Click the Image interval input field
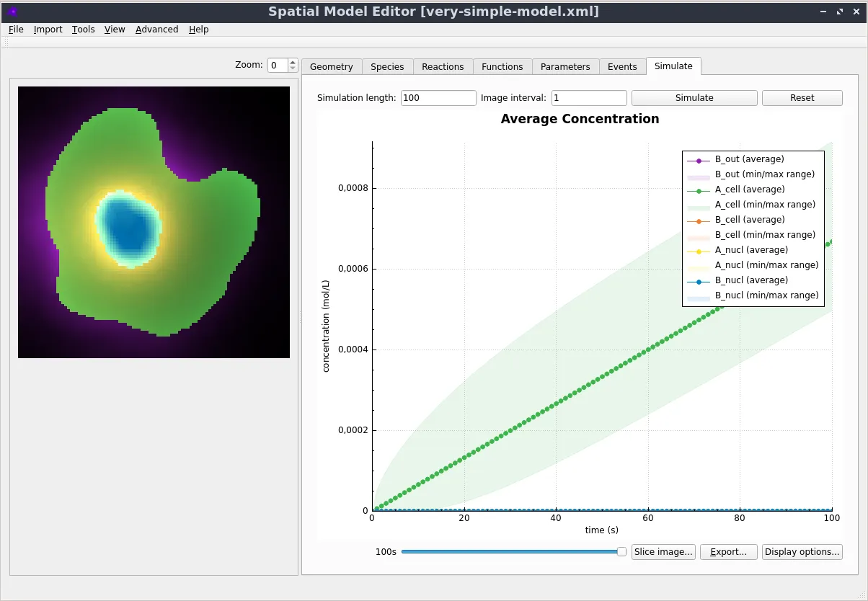The width and height of the screenshot is (868, 601). [x=589, y=98]
